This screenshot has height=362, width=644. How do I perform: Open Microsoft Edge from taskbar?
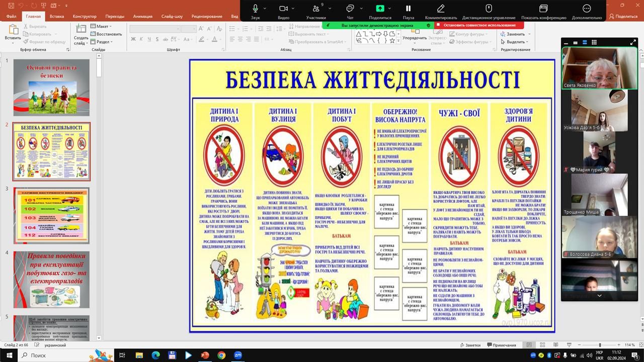click(154, 355)
